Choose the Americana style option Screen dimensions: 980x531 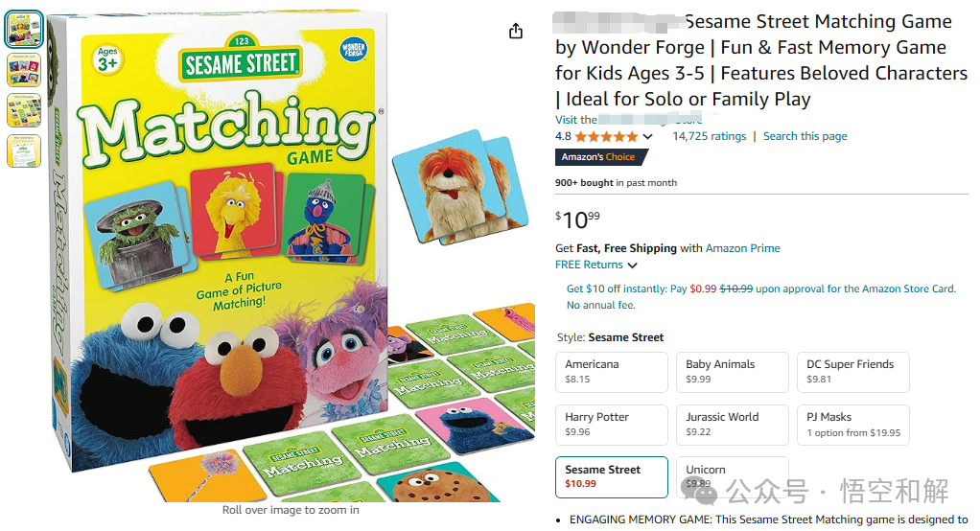611,372
